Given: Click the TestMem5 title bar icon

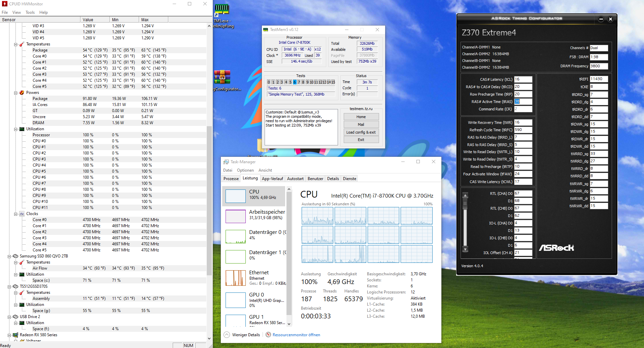Looking at the screenshot, I should tap(266, 30).
